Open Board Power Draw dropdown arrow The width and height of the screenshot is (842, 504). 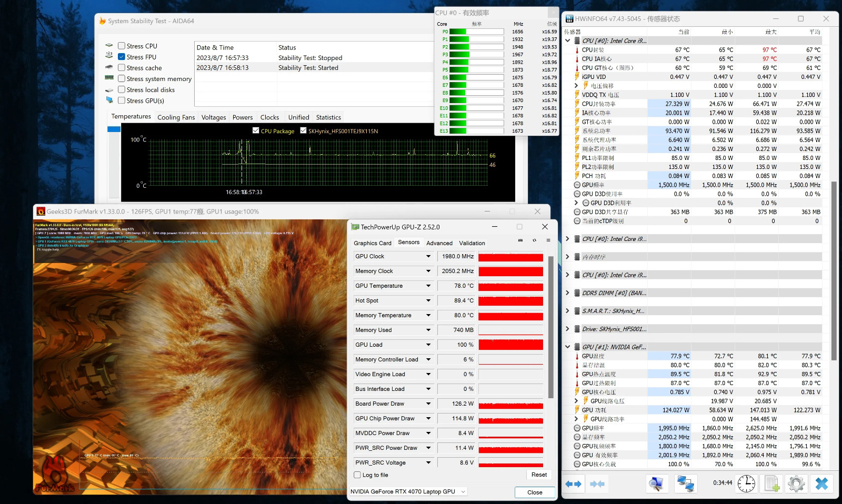click(428, 404)
